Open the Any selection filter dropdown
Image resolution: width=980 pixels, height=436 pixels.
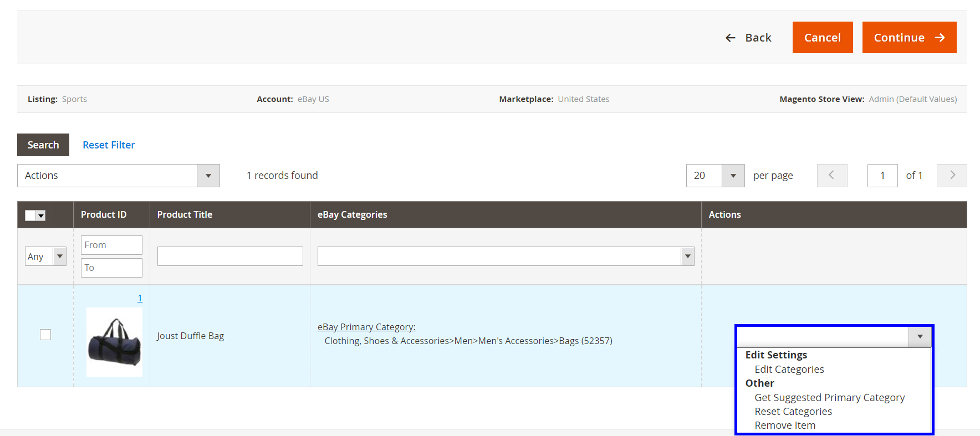click(45, 257)
